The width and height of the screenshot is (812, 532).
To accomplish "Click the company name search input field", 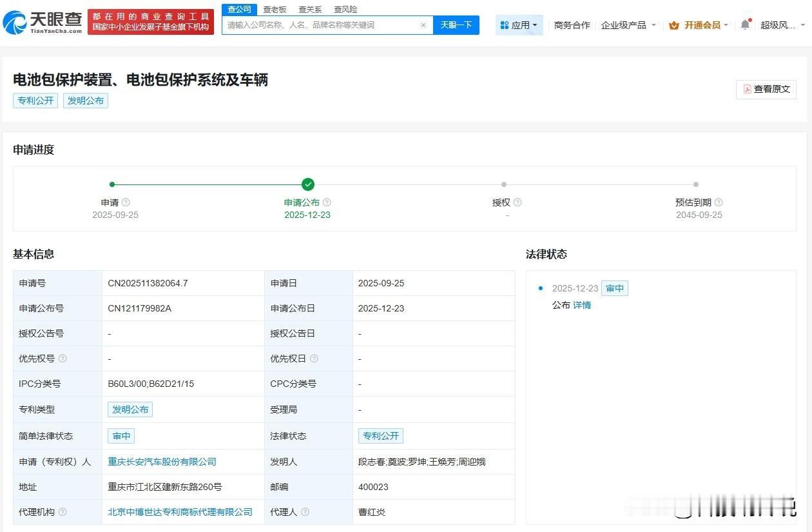I will click(x=322, y=25).
